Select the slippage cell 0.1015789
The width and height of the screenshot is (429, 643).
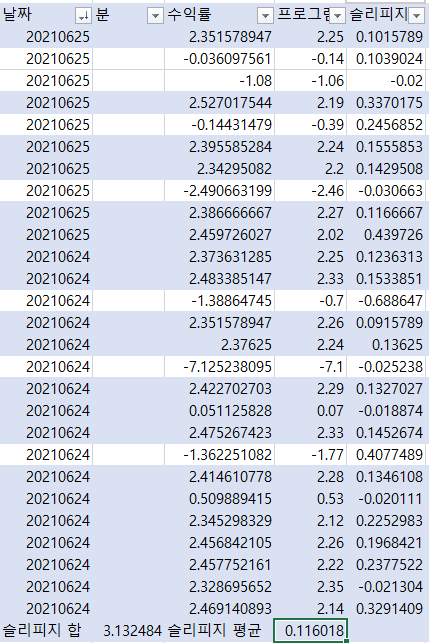[386, 37]
